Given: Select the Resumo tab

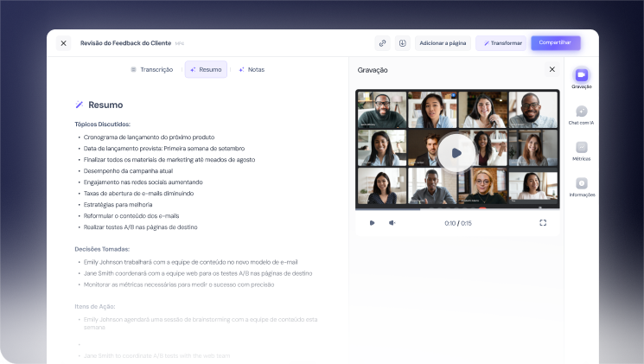Looking at the screenshot, I should pos(206,70).
